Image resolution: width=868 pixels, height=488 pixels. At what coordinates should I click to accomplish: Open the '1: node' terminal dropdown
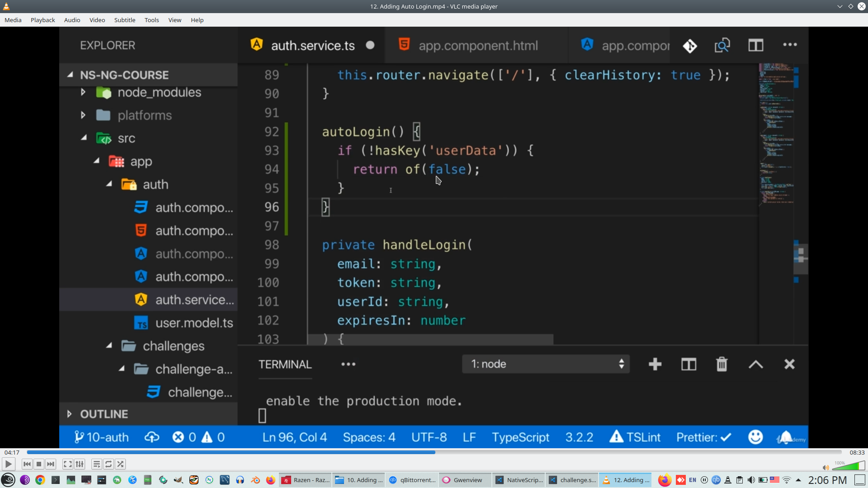tap(546, 364)
